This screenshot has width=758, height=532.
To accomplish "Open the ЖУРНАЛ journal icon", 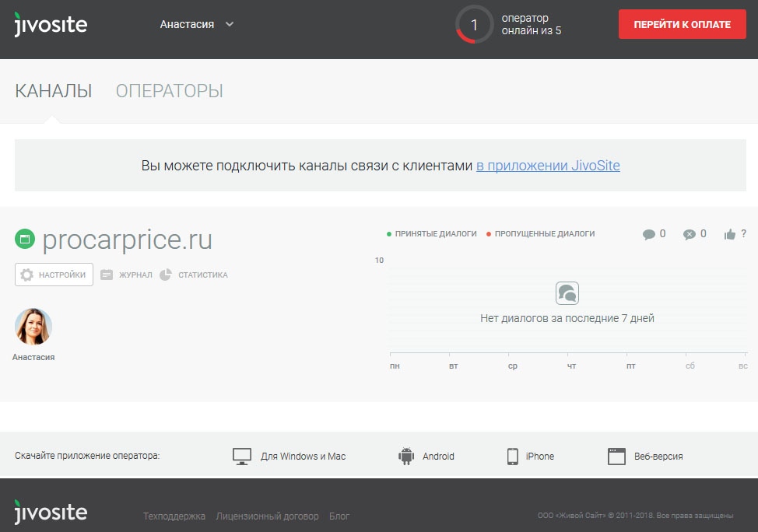I will pos(107,275).
